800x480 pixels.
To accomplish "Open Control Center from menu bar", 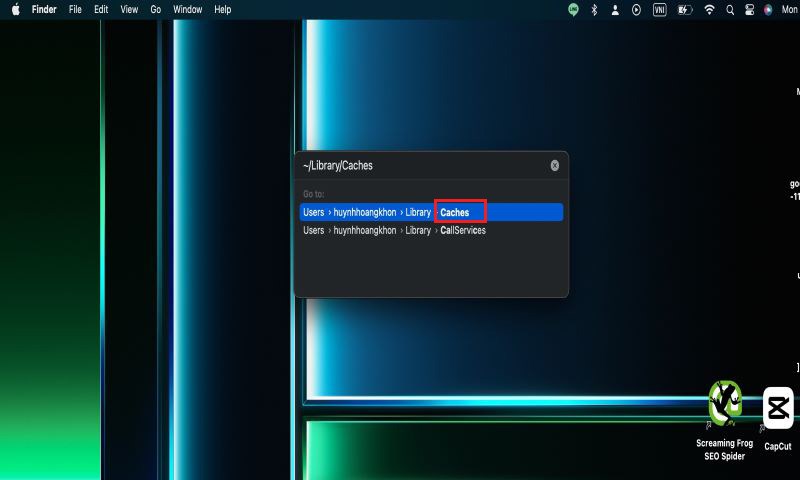I will (x=749, y=9).
